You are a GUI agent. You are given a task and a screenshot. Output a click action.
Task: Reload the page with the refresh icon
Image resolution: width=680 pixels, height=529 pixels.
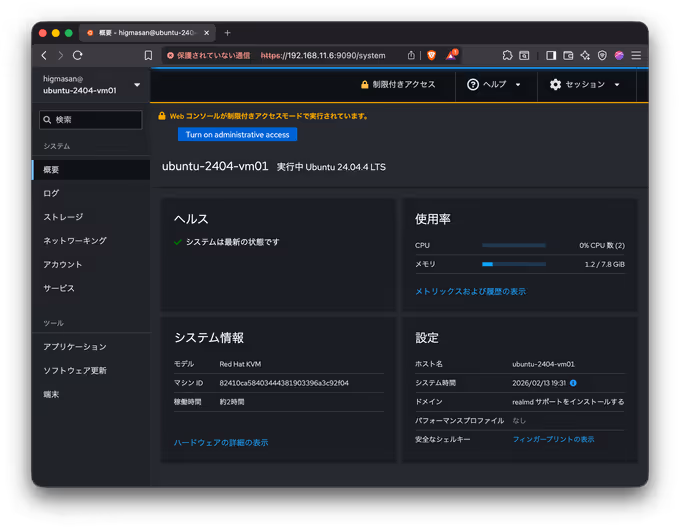[78, 56]
